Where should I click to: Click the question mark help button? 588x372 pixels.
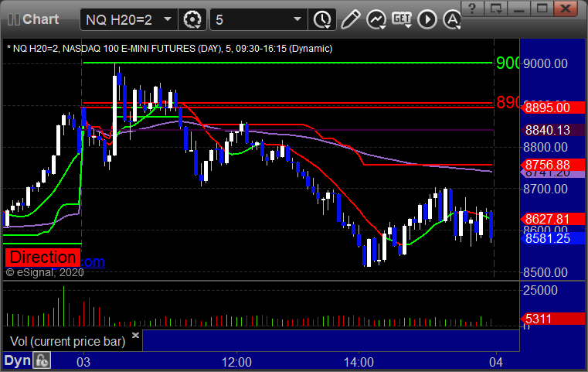pyautogui.click(x=472, y=9)
